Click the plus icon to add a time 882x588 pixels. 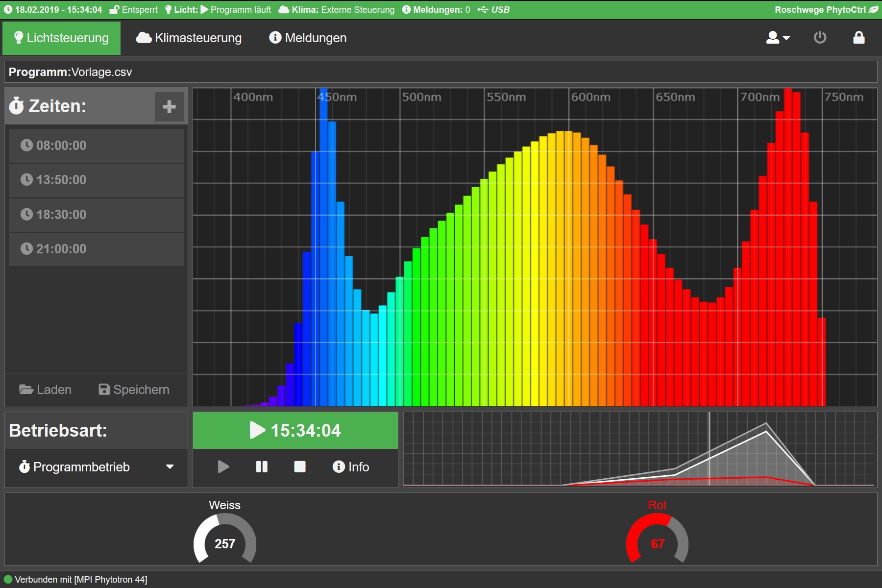[x=169, y=106]
